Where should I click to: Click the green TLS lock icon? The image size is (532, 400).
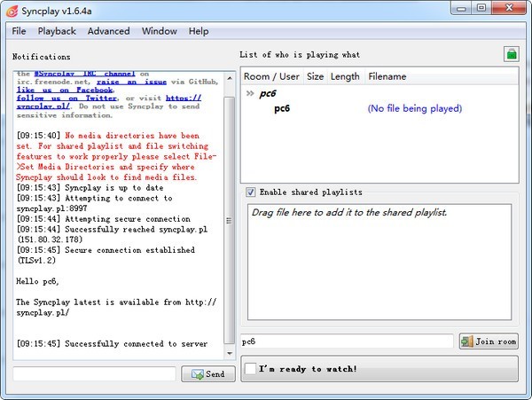tap(511, 54)
